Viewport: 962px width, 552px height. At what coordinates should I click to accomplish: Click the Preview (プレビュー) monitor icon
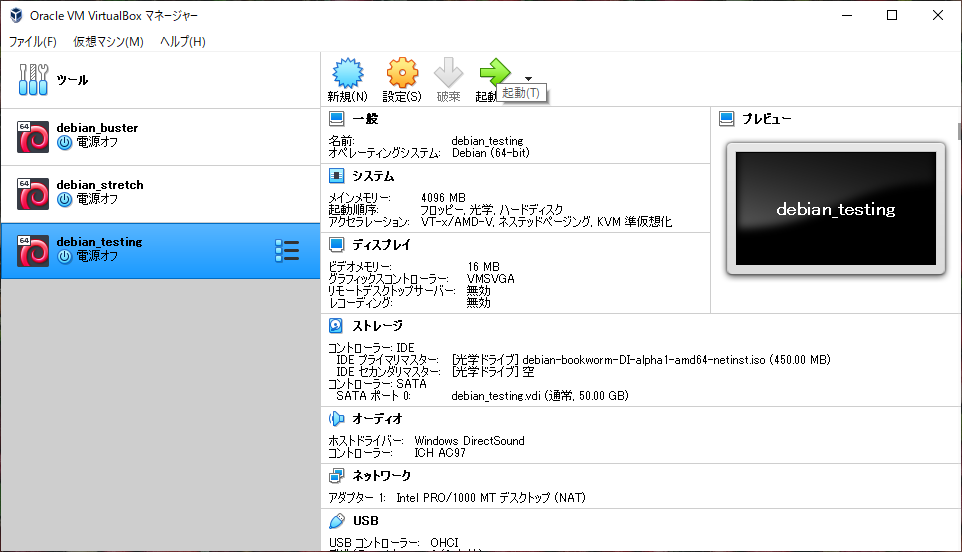click(x=726, y=118)
